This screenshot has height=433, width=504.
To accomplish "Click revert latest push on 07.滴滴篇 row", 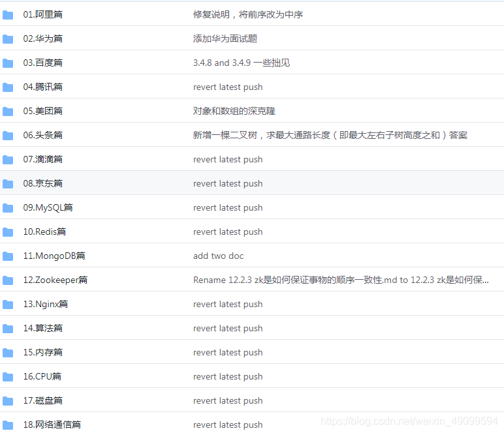I will click(228, 160).
